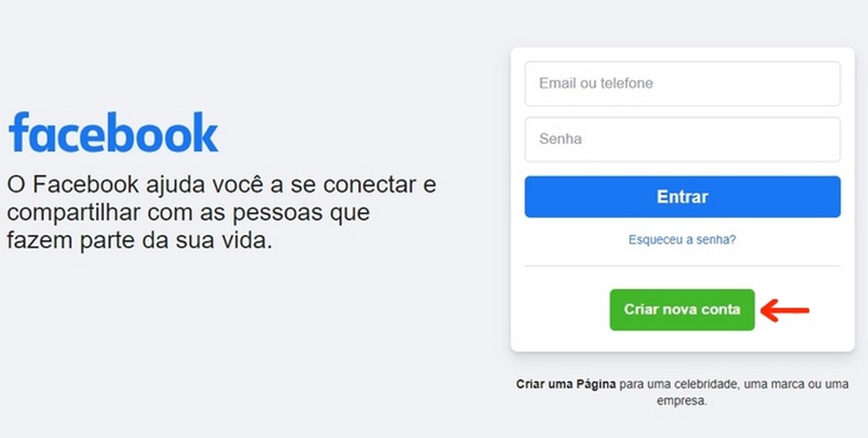Click the word 'Página' in bold link

pos(596,385)
